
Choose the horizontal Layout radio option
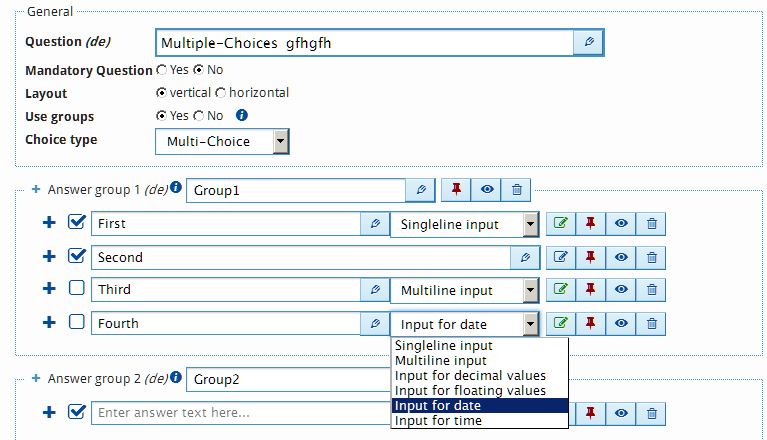[221, 93]
